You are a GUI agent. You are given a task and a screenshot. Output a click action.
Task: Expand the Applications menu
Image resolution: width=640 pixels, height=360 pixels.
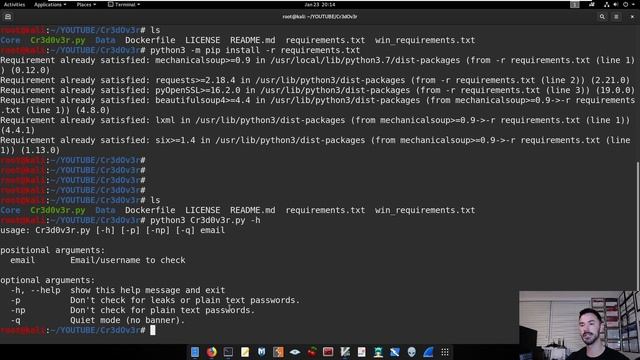[50, 4]
